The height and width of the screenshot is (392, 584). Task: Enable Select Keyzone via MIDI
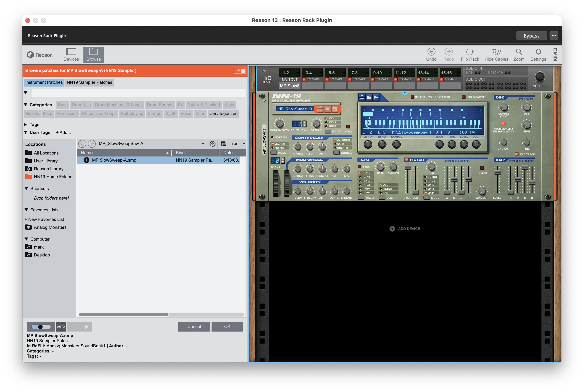pyautogui.click(x=412, y=97)
